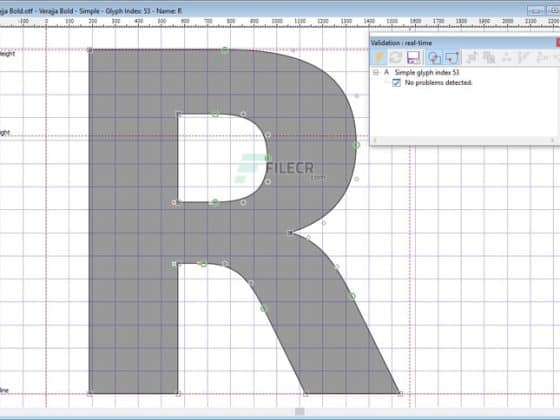The image size is (560, 420).
Task: Select the top-left corner point of the R
Action: coord(90,50)
